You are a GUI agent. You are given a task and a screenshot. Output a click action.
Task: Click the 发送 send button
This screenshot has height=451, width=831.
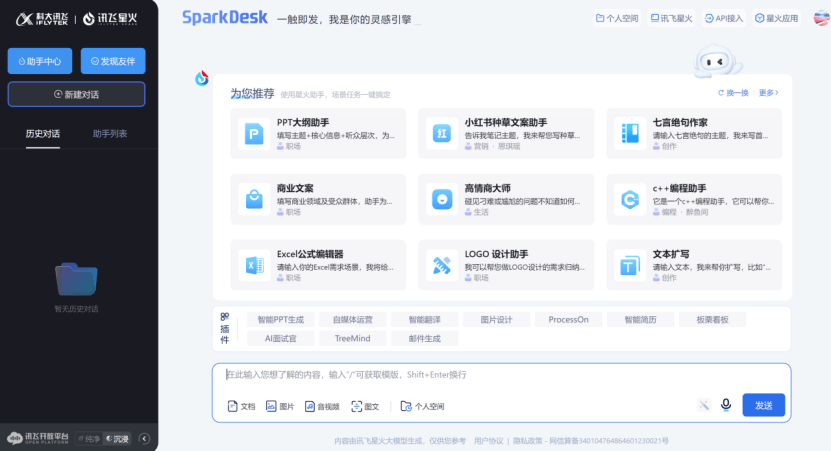(763, 405)
